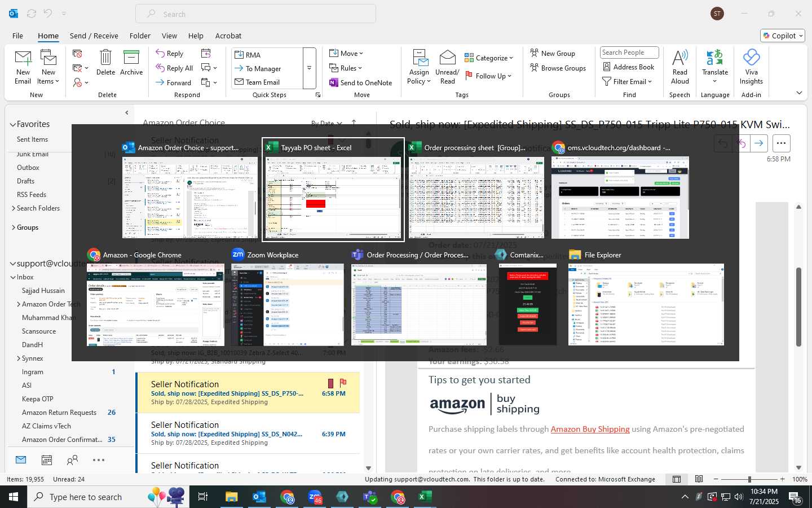Open the Rules dropdown
The image size is (812, 508).
click(346, 68)
